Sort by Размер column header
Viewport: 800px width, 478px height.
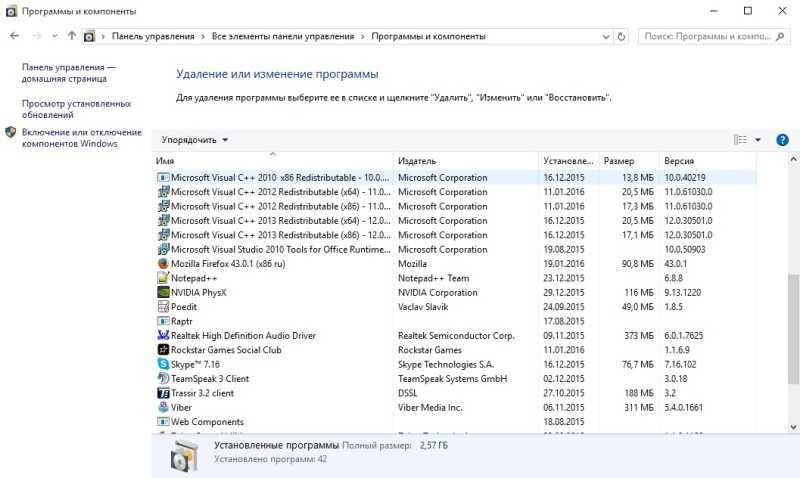tap(629, 161)
